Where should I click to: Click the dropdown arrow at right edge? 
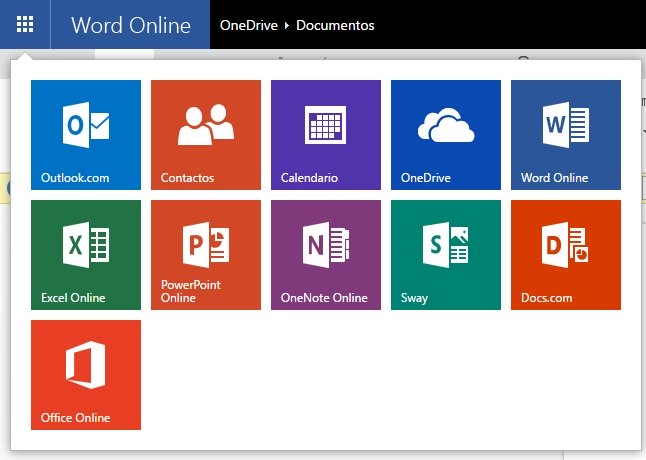(x=643, y=132)
